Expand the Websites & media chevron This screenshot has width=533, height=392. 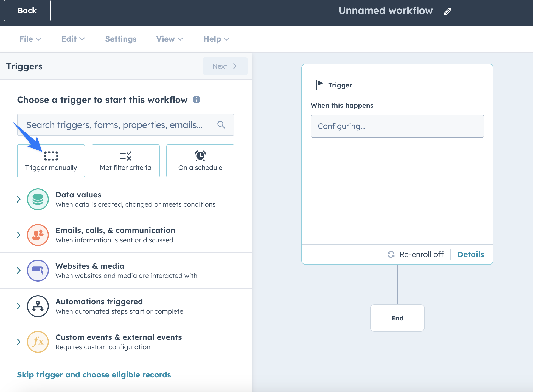[x=19, y=271]
